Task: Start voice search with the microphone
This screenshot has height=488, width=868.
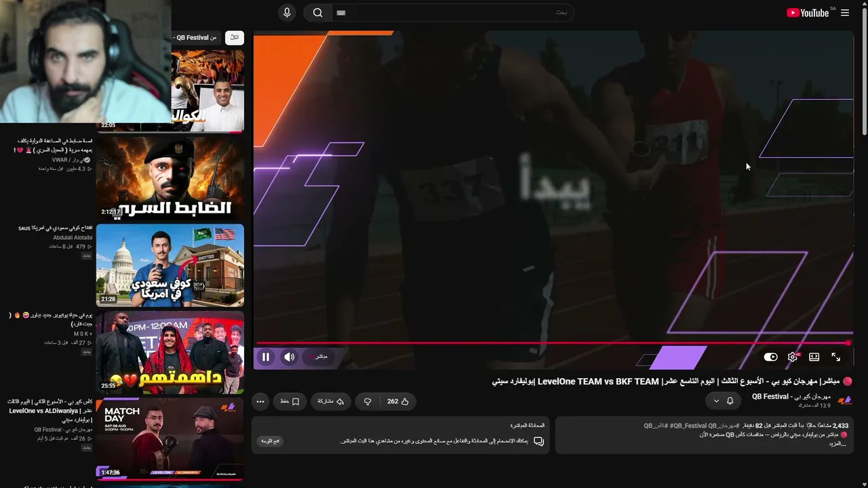Action: click(287, 13)
